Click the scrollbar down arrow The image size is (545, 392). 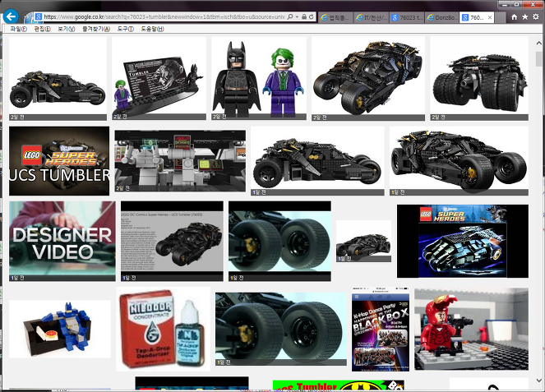[538, 380]
